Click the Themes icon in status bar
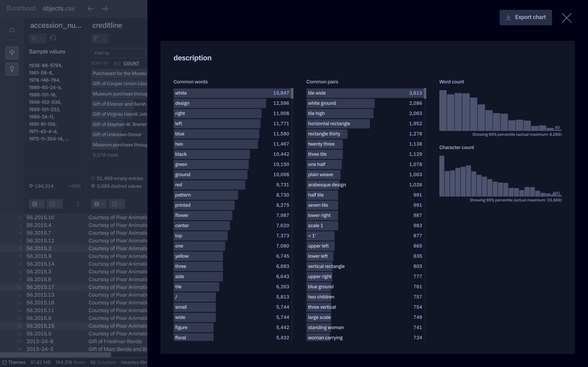This screenshot has width=588, height=367. tap(4, 362)
